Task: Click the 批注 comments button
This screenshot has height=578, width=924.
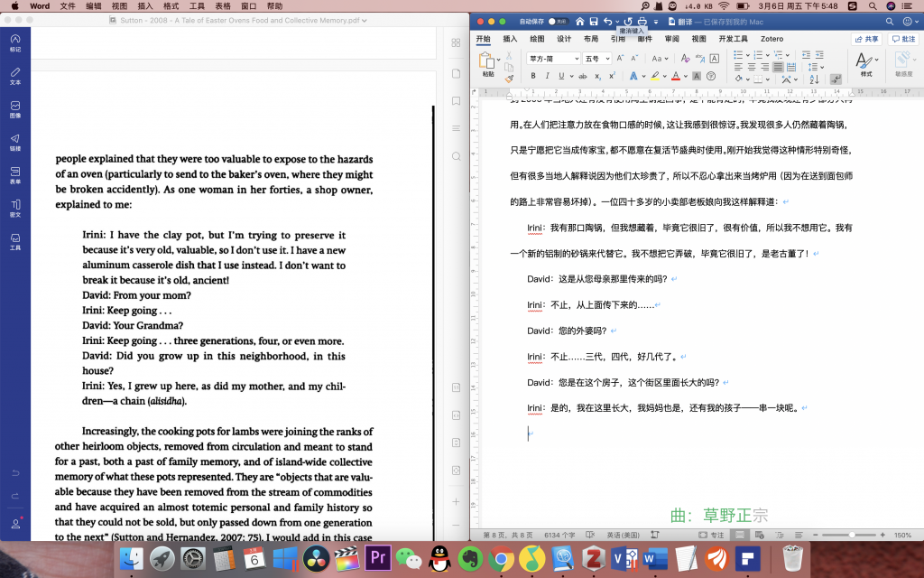Action: (x=902, y=39)
